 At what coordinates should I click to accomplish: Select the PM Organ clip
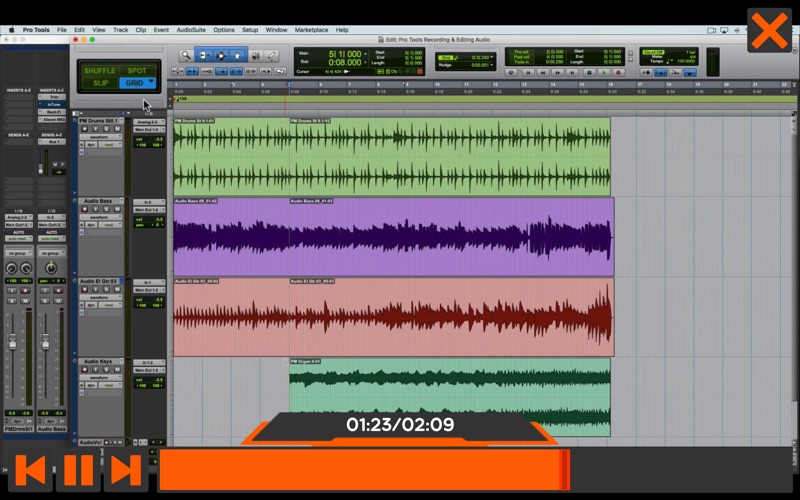[x=450, y=397]
